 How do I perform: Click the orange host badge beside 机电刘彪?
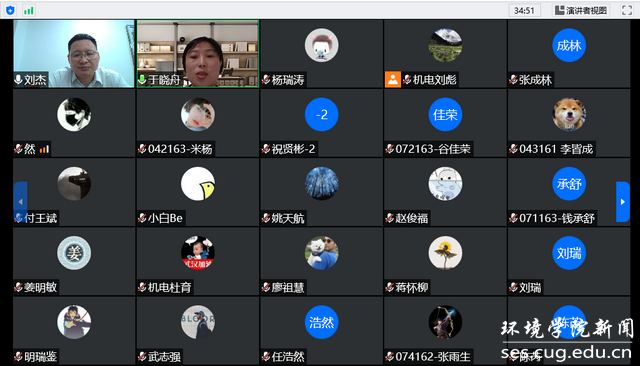click(393, 80)
